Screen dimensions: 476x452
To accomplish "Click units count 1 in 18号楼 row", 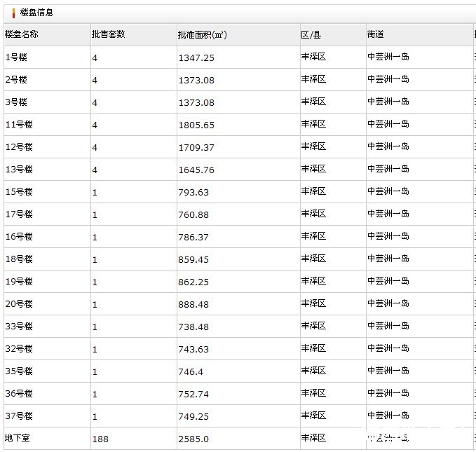I will pyautogui.click(x=95, y=259).
